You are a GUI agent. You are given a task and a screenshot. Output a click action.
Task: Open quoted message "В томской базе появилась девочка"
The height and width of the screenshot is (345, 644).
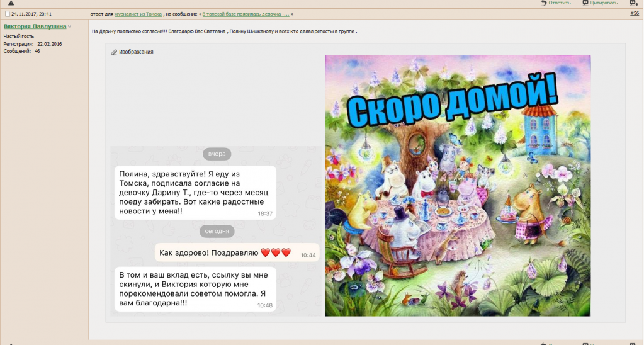click(246, 14)
